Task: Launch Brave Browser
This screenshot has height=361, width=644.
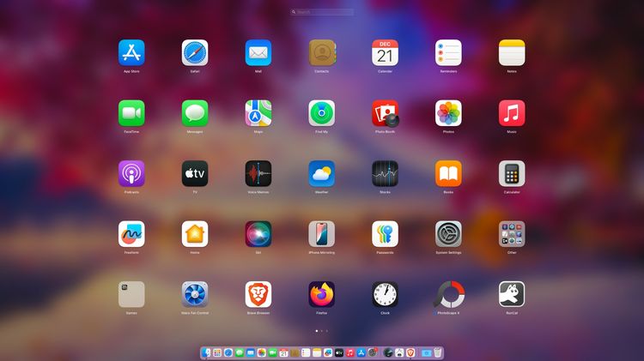Action: click(x=258, y=294)
